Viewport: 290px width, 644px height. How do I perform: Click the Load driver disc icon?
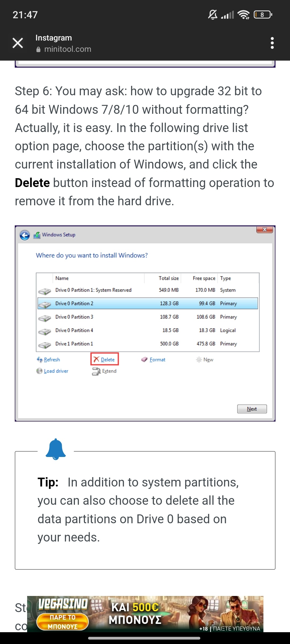(39, 371)
